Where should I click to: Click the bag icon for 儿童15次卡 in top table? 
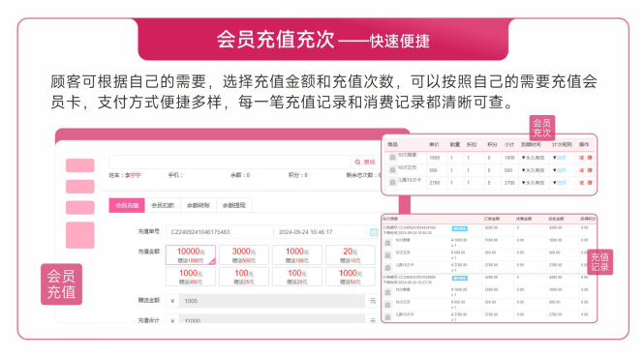click(392, 182)
